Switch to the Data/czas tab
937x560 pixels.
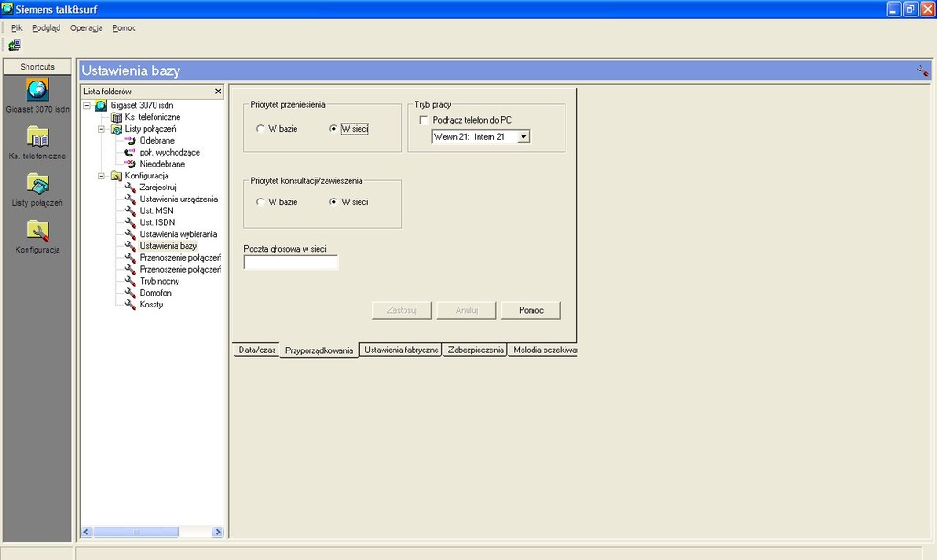click(257, 350)
